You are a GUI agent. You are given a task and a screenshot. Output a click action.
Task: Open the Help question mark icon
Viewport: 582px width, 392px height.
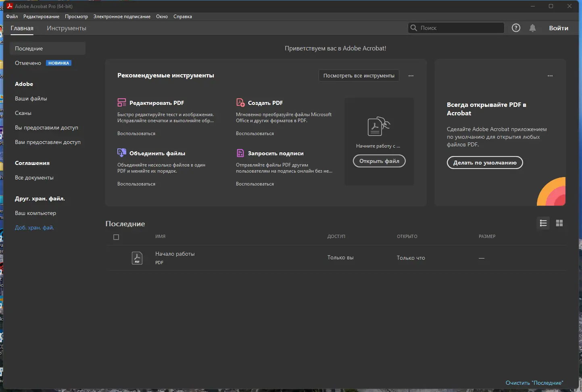click(x=516, y=28)
